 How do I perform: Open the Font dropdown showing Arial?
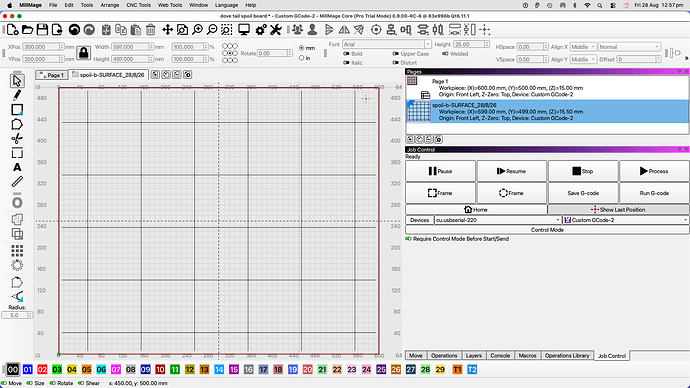[x=387, y=44]
